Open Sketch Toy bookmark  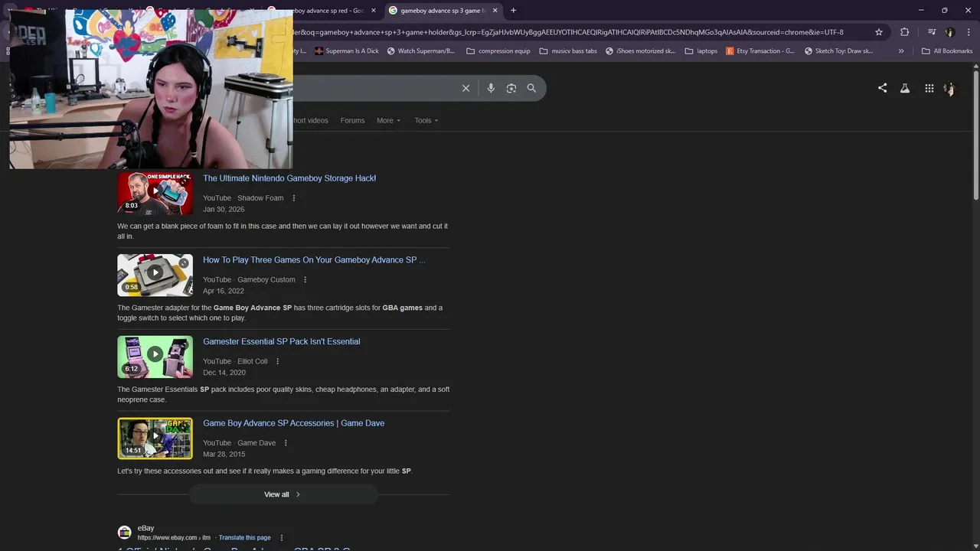(x=838, y=51)
